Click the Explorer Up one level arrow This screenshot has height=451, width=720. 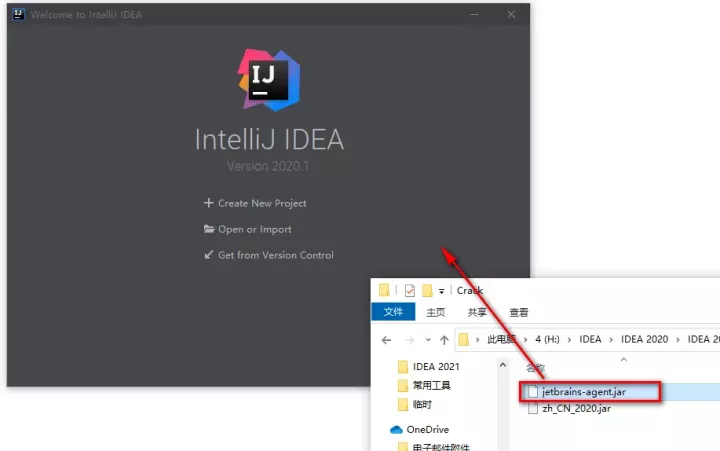coord(444,339)
